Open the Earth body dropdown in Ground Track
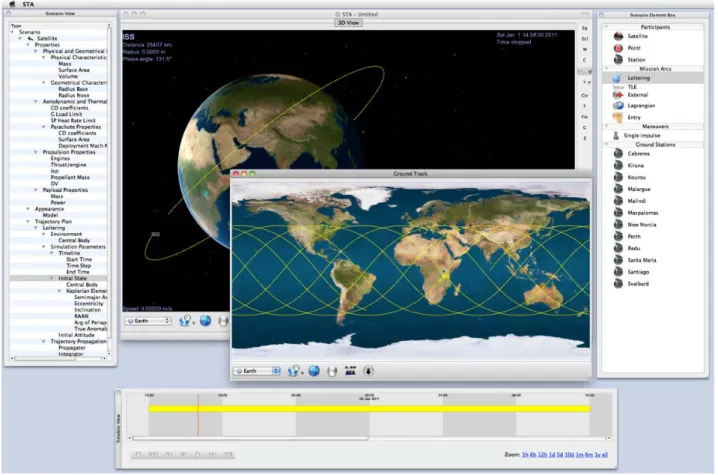The height and width of the screenshot is (475, 718). [257, 371]
